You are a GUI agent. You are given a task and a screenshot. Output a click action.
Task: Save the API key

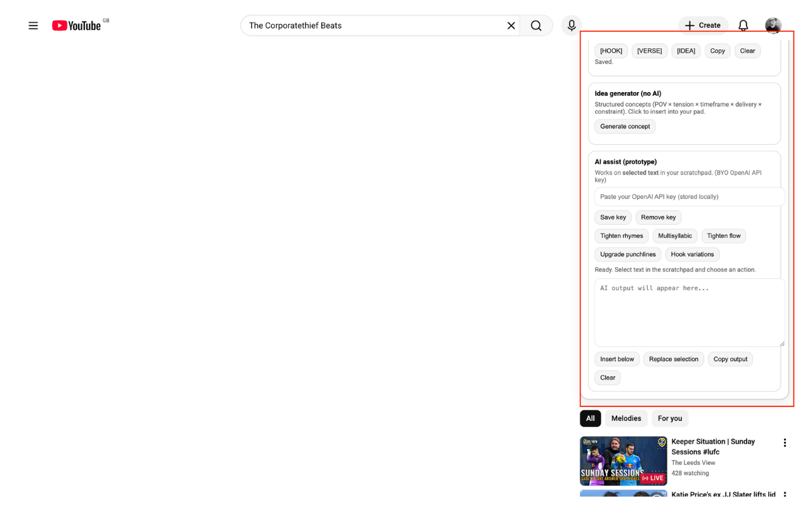(x=613, y=217)
